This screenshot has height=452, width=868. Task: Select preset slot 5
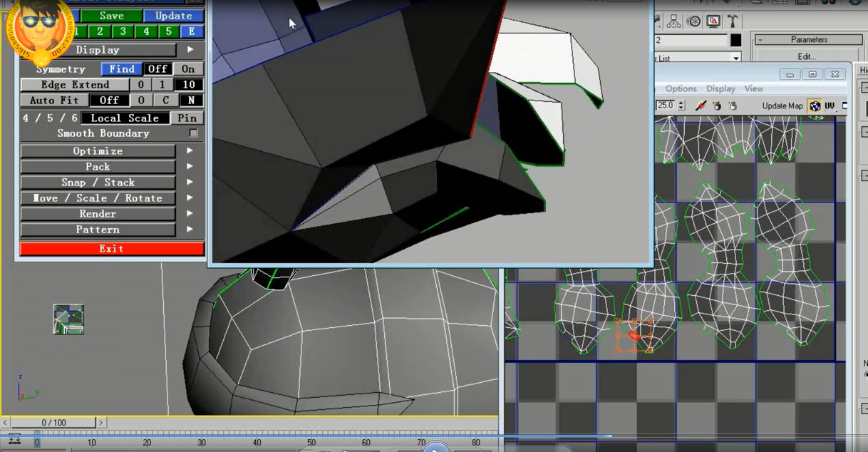point(169,31)
